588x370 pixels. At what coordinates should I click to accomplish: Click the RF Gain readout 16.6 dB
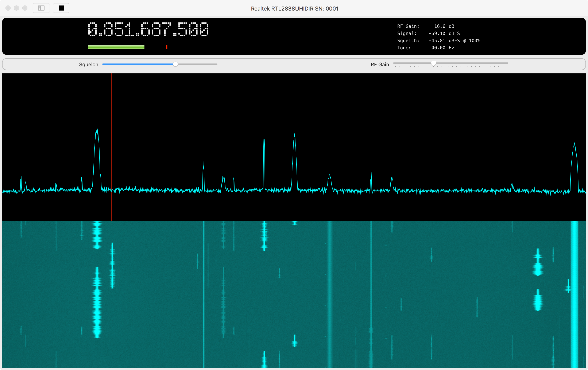[444, 26]
